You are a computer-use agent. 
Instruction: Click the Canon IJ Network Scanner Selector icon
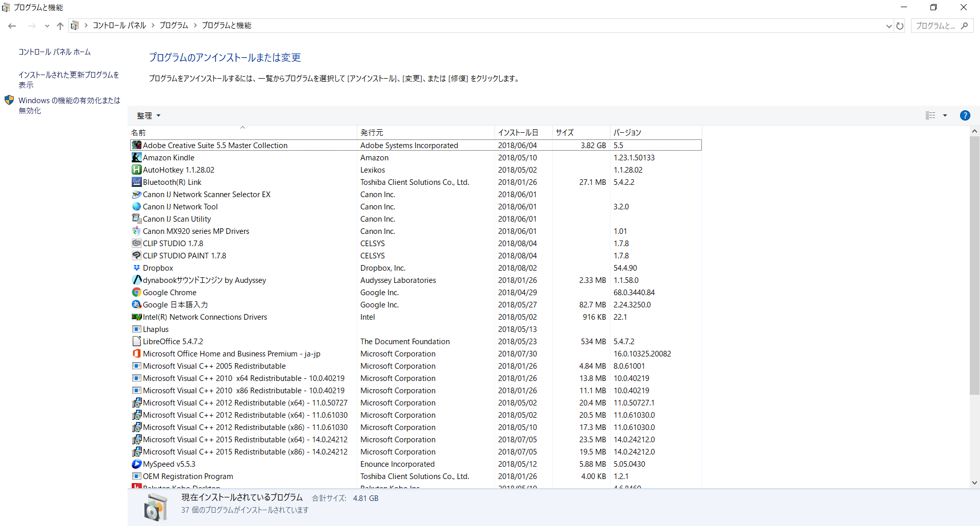pyautogui.click(x=136, y=195)
